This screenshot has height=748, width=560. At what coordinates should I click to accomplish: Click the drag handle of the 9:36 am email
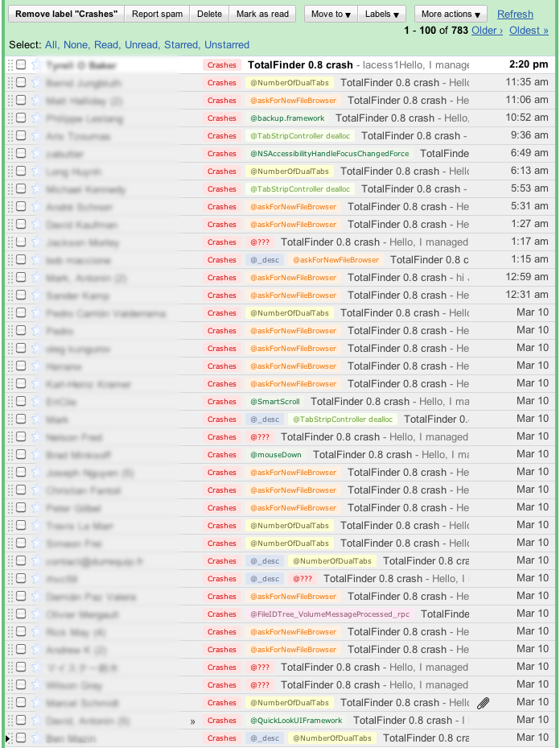10,136
